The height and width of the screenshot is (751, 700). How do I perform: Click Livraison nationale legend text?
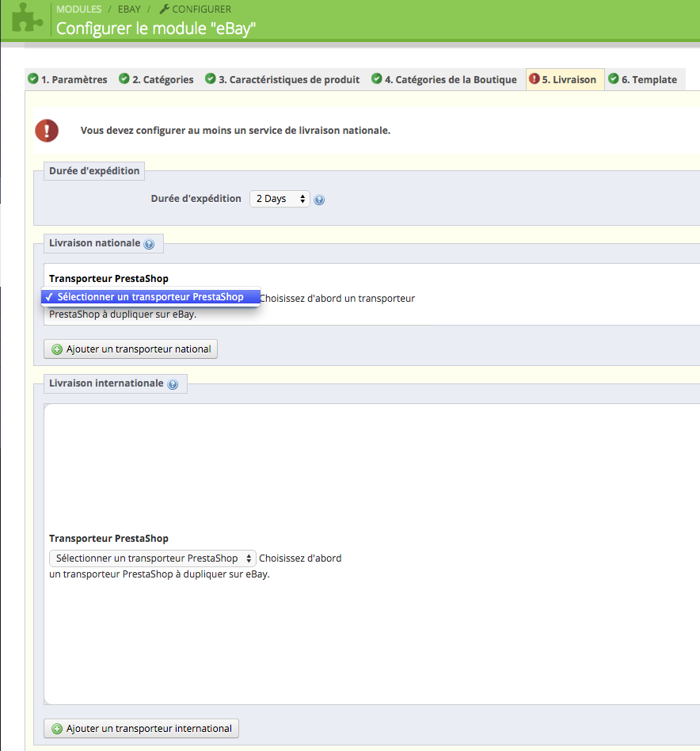pyautogui.click(x=95, y=243)
